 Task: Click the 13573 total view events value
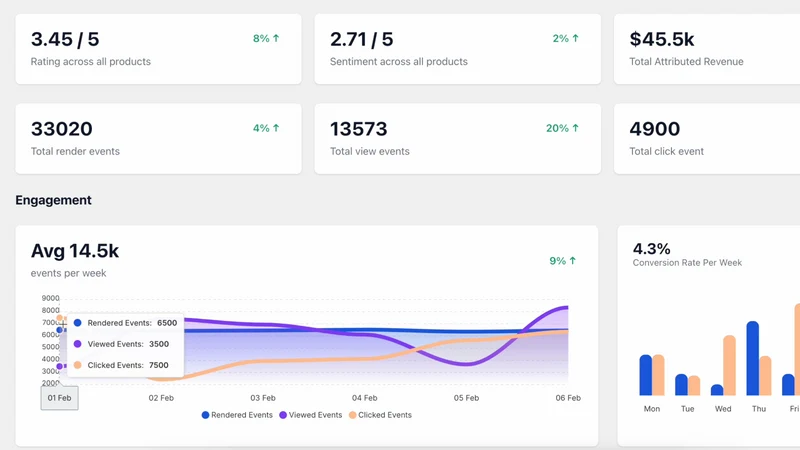pyautogui.click(x=359, y=129)
